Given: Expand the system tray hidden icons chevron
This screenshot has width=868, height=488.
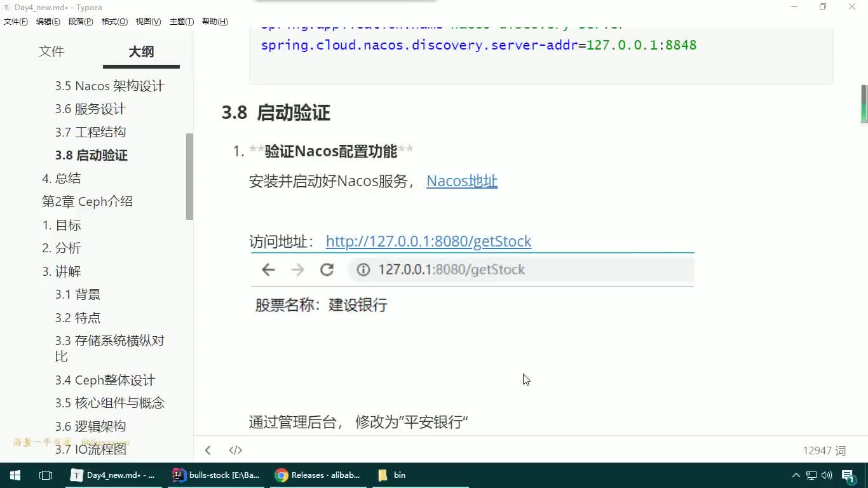Looking at the screenshot, I should pos(796,475).
